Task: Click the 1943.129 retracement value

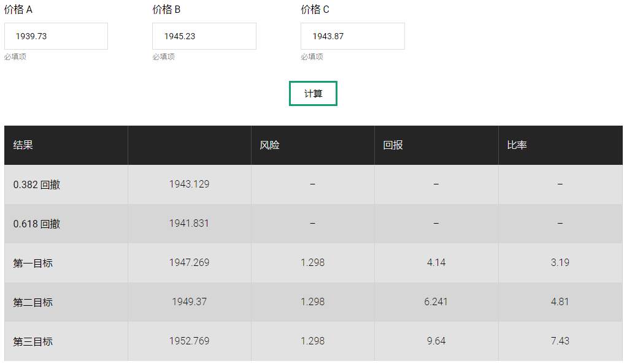Action: tap(190, 184)
